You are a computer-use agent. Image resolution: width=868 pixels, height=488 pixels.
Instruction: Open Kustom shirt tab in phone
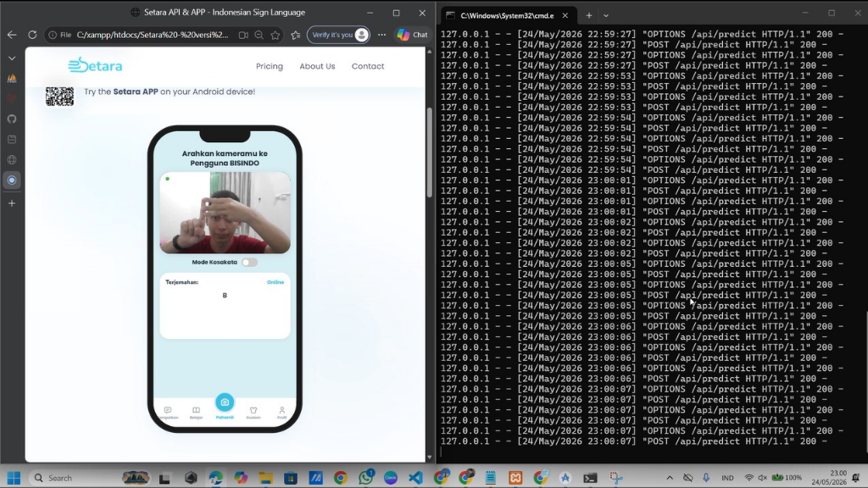[253, 413]
